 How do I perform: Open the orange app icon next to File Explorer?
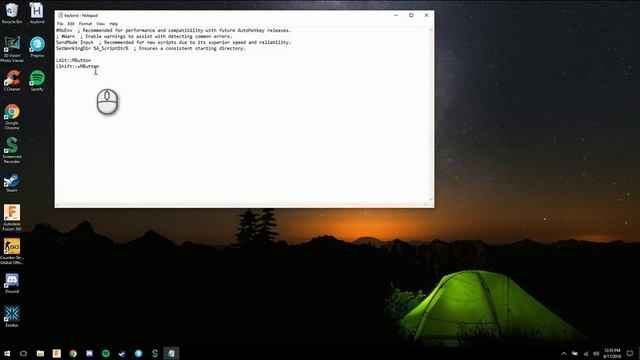pos(57,353)
